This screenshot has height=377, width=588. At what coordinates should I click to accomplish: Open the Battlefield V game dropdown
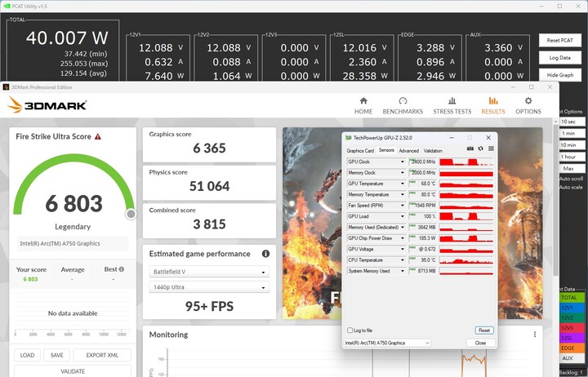209,272
